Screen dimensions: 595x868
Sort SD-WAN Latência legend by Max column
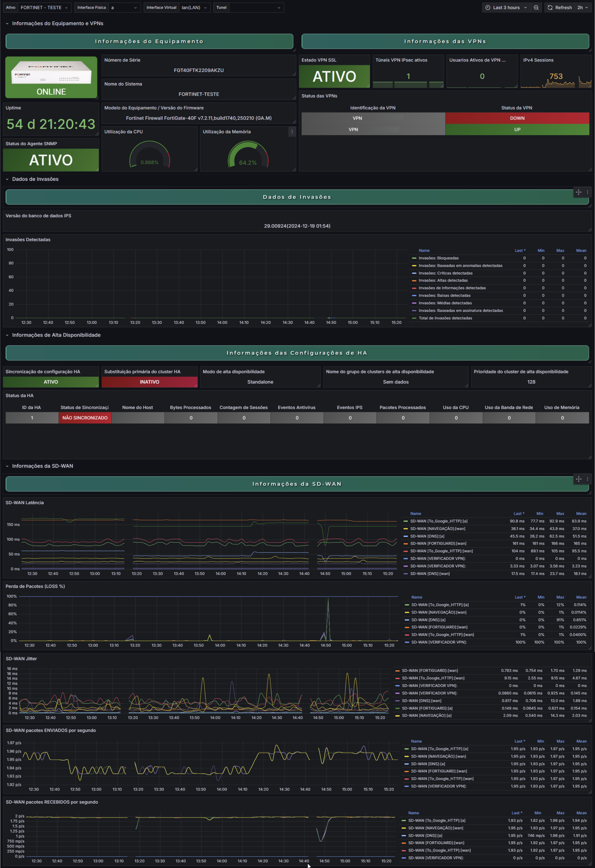click(x=560, y=514)
